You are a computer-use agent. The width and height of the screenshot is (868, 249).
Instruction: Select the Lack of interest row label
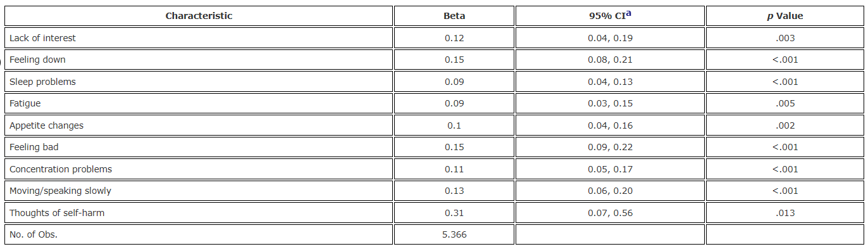tap(42, 38)
